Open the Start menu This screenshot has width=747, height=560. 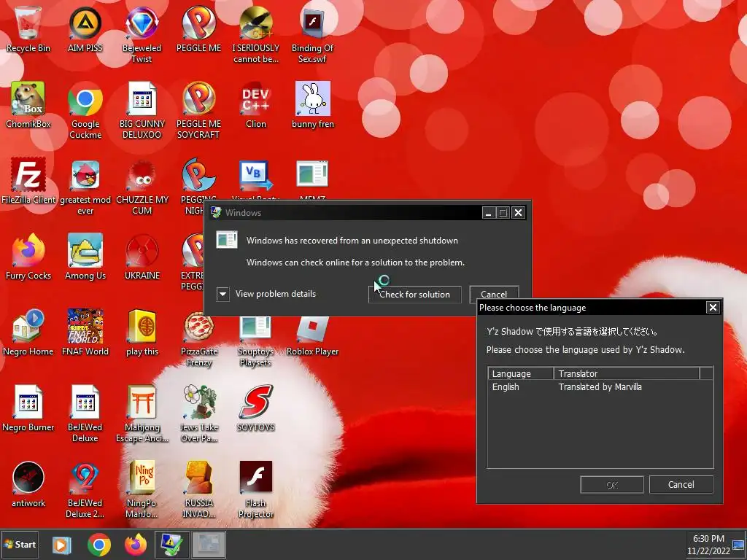click(20, 544)
